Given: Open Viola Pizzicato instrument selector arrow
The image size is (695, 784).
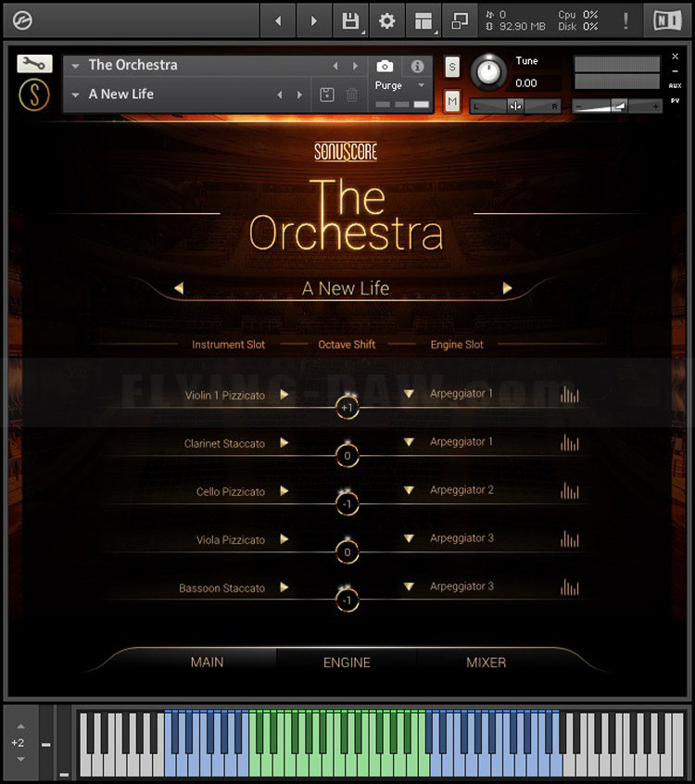Looking at the screenshot, I should [x=284, y=538].
